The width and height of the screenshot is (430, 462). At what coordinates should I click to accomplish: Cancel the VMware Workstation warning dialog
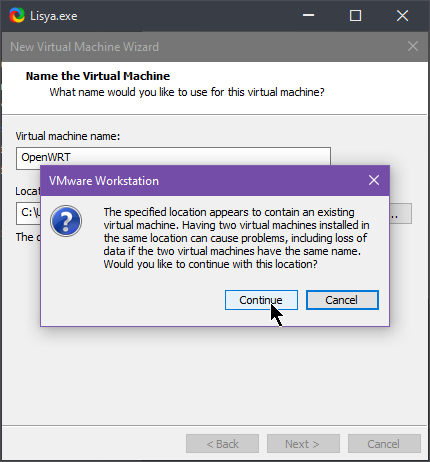tap(342, 300)
